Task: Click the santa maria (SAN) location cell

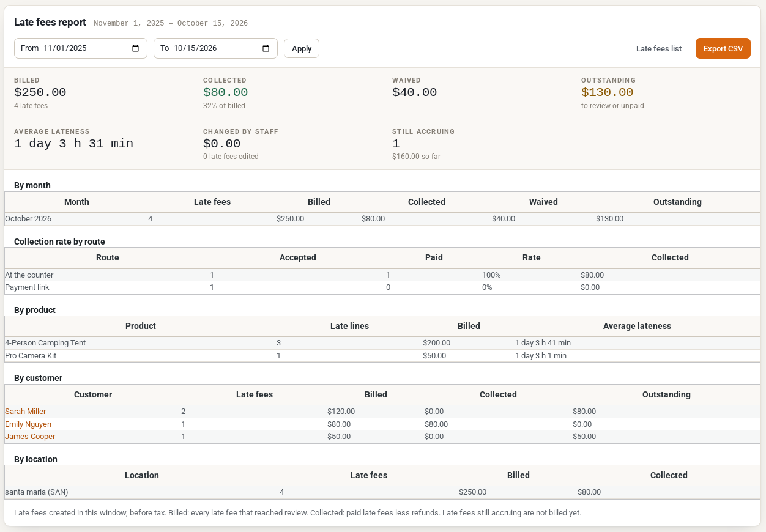Action: tap(37, 492)
